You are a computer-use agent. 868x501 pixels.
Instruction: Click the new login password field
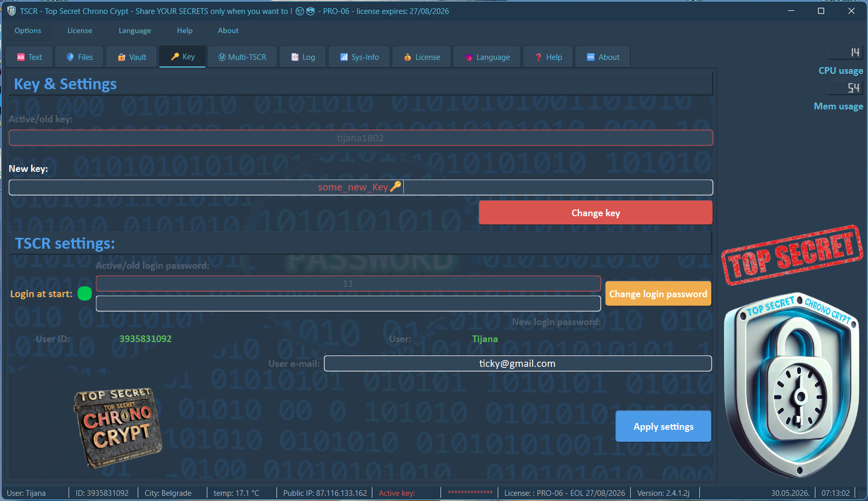[348, 303]
